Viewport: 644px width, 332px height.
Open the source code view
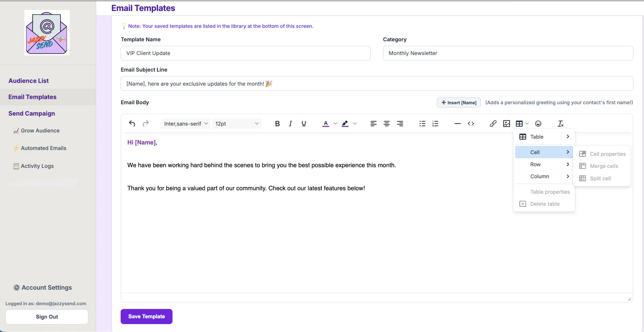[471, 124]
